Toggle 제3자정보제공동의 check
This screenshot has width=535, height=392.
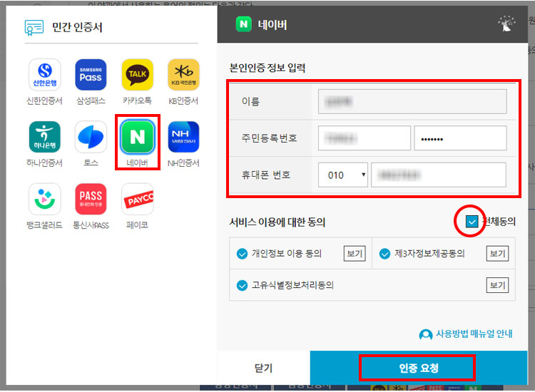pyautogui.click(x=385, y=254)
